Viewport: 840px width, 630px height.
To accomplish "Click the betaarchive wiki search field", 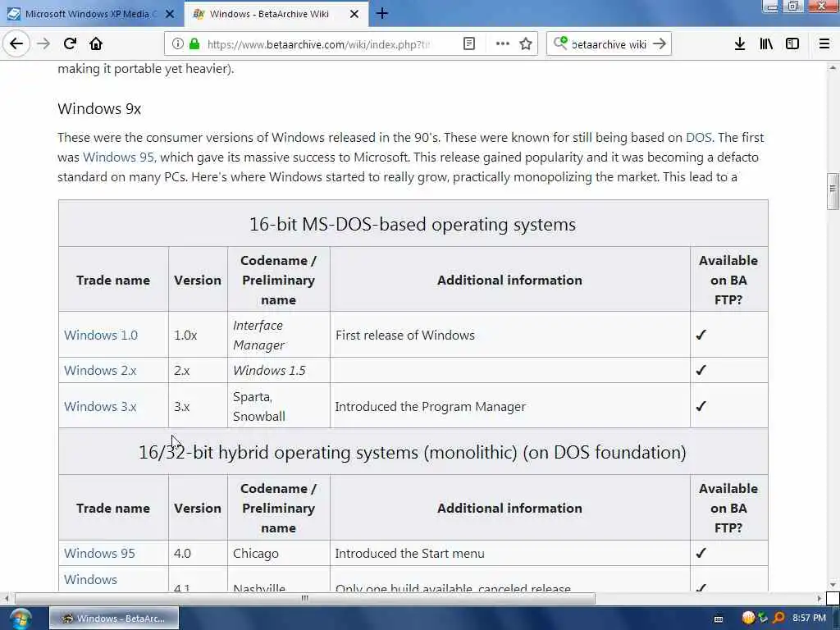I will coord(609,44).
